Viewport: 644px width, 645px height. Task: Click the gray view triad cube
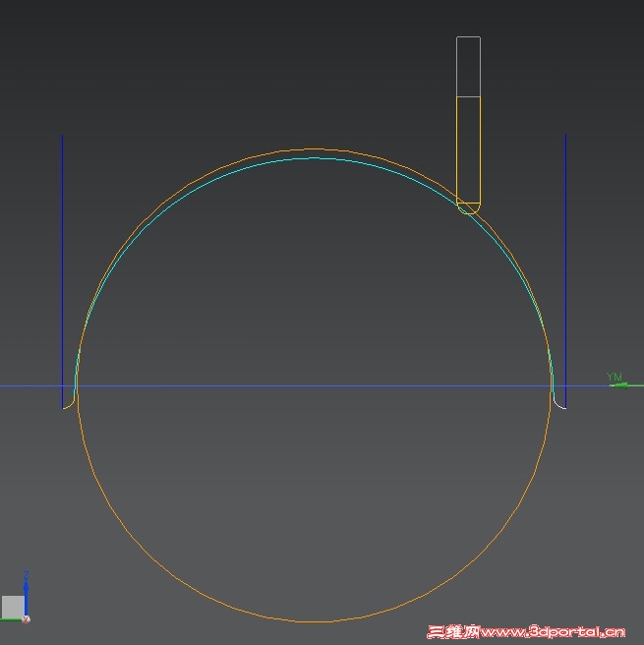pos(13,607)
